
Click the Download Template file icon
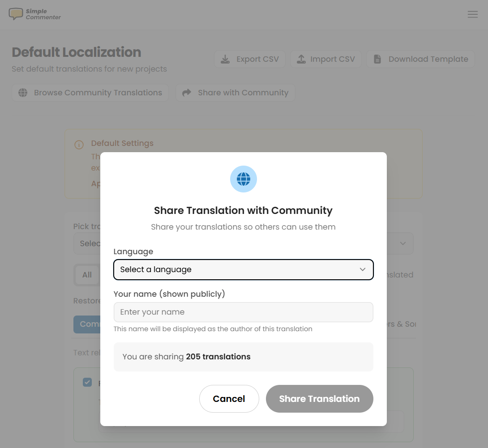click(377, 59)
